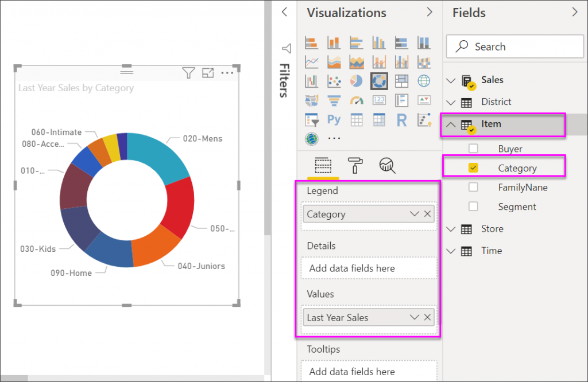
Task: Expand the Store table
Action: 451,229
